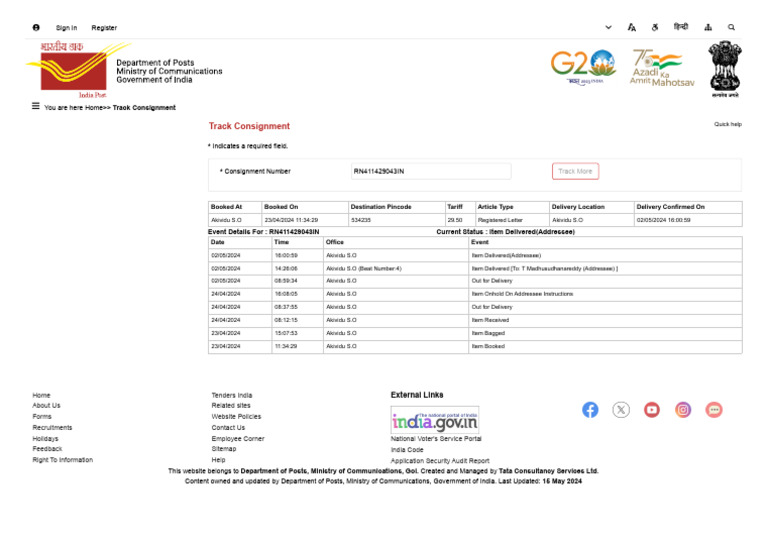Click the Track More button
Viewport: 768px width, 543px height.
[575, 171]
